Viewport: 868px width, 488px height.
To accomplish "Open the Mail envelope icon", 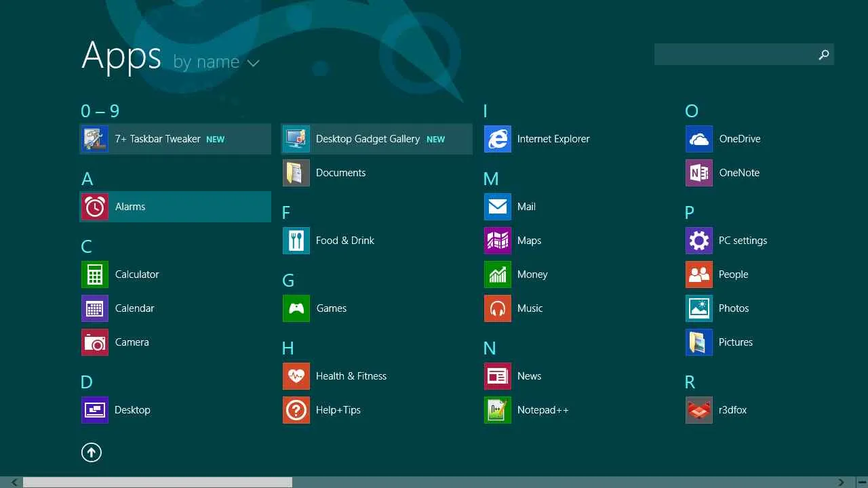I will point(498,207).
